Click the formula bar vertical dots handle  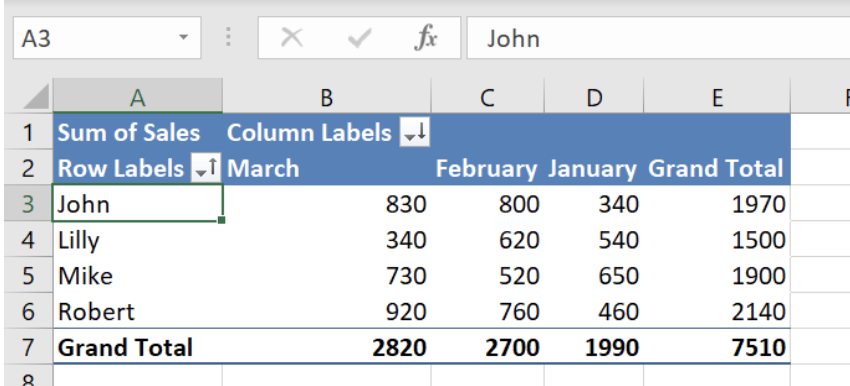pyautogui.click(x=229, y=37)
